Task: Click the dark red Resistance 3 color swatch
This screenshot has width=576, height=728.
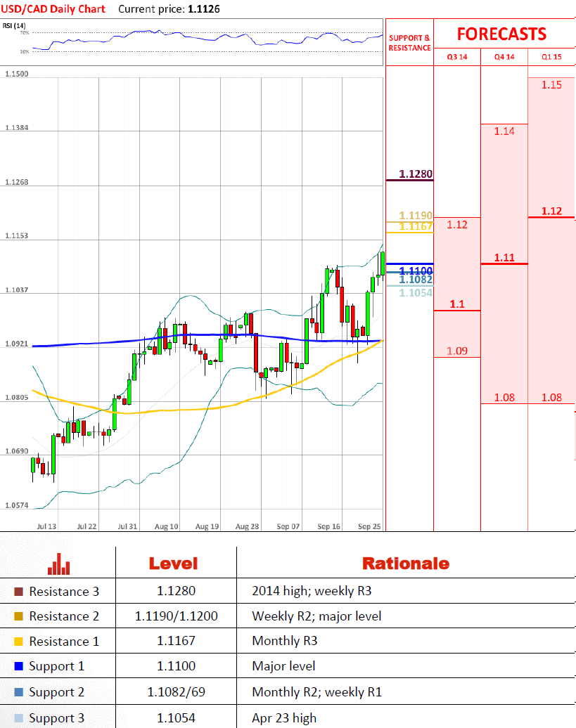Action: pos(18,592)
